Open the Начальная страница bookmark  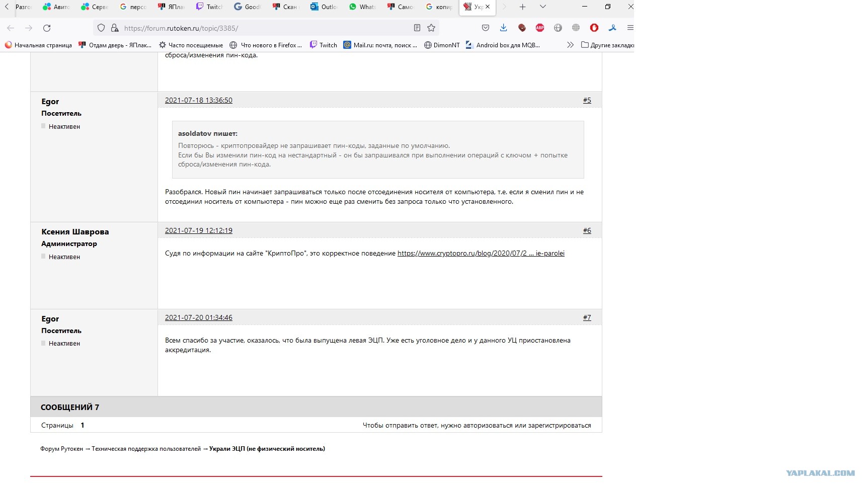click(38, 45)
